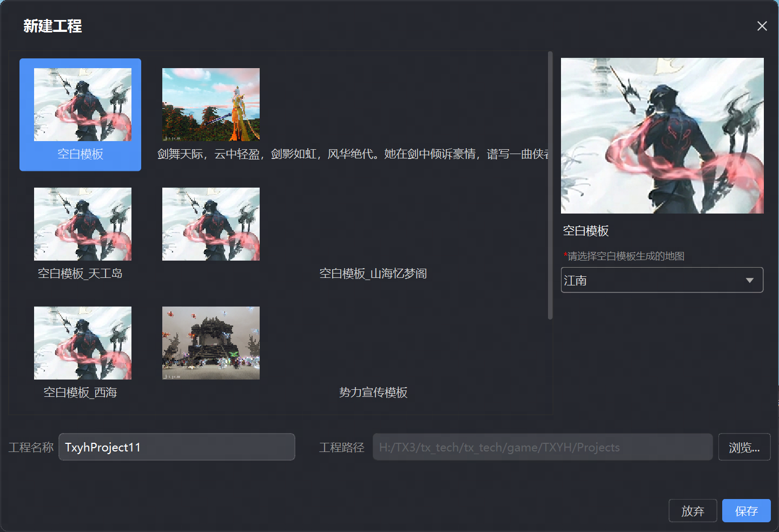Click the large template preview image
779x532 pixels.
pyautogui.click(x=662, y=136)
